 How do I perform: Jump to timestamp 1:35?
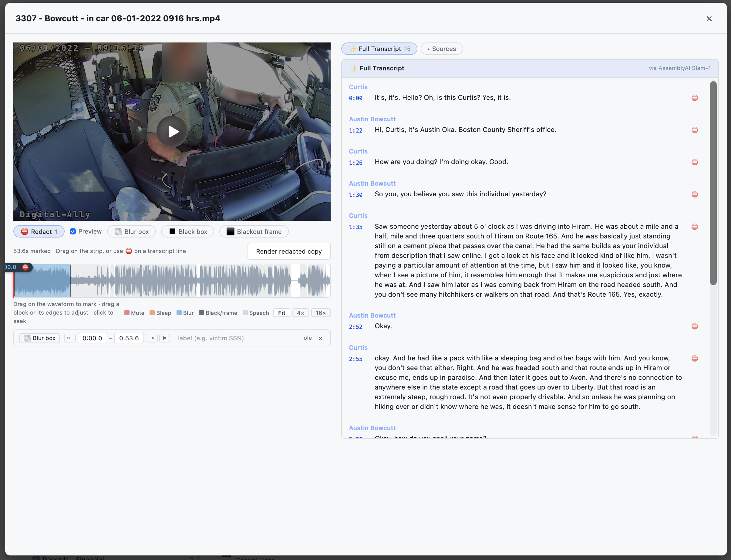pos(356,227)
